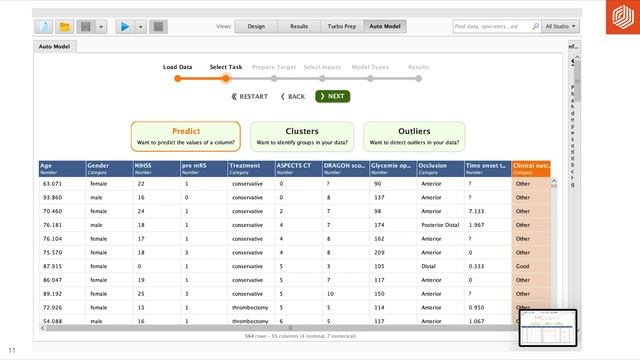The height and width of the screenshot is (360, 640).
Task: Open the Turbo Prep view
Action: 342,26
